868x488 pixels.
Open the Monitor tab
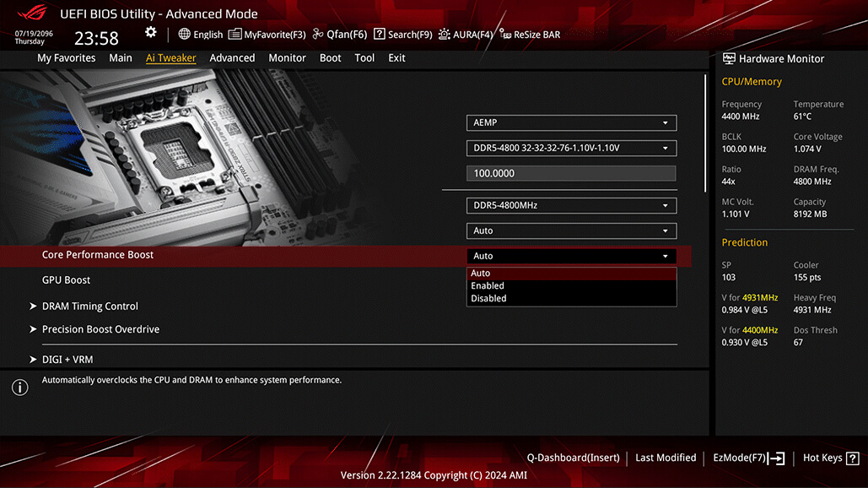(x=287, y=57)
